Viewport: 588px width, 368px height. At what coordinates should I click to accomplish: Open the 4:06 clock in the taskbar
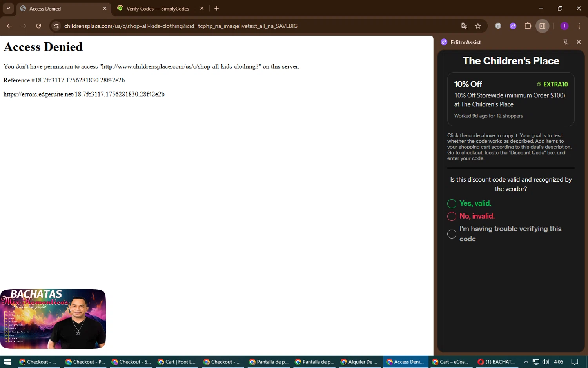pos(559,362)
